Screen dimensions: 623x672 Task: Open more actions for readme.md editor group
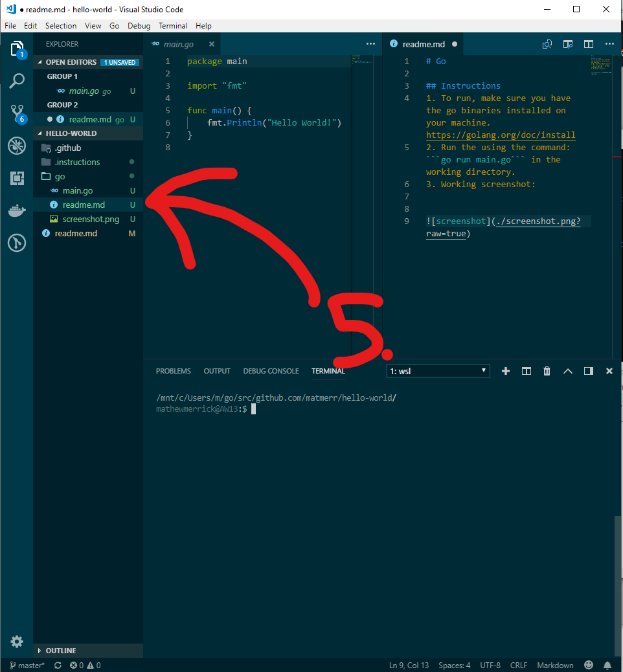pos(609,44)
